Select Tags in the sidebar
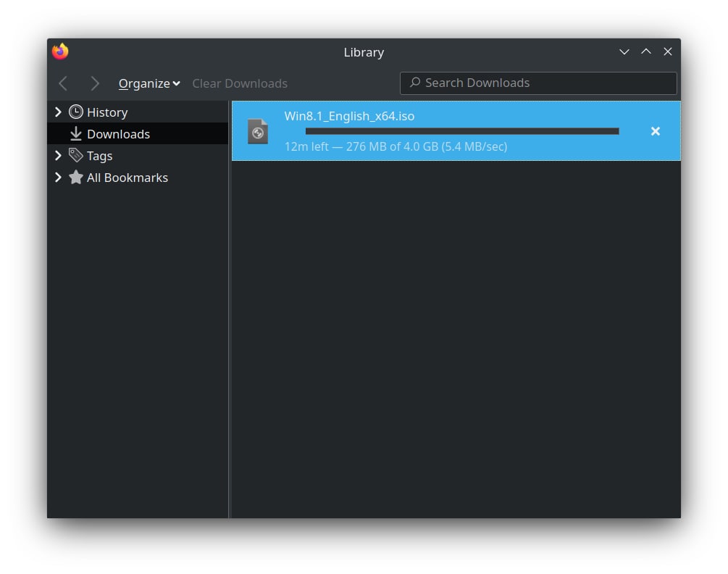728x574 pixels. 99,156
